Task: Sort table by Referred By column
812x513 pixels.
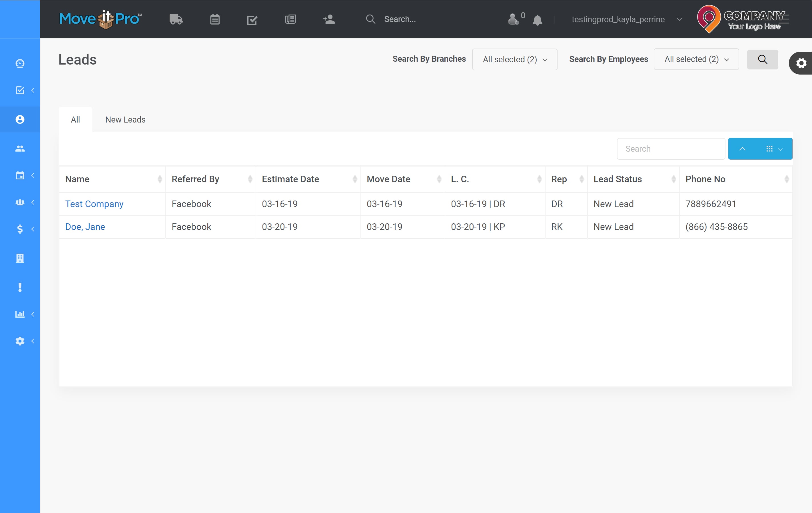Action: pyautogui.click(x=211, y=179)
